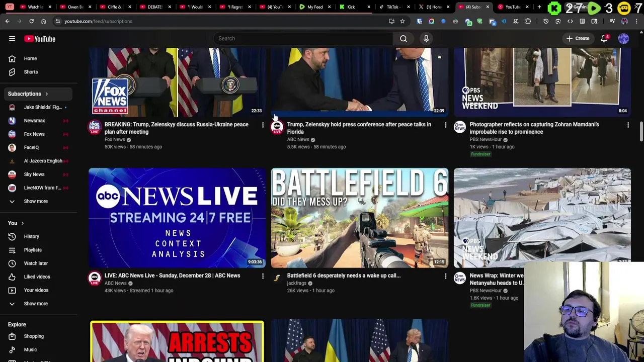Expand the You section chevron
644x362 pixels.
click(x=22, y=223)
